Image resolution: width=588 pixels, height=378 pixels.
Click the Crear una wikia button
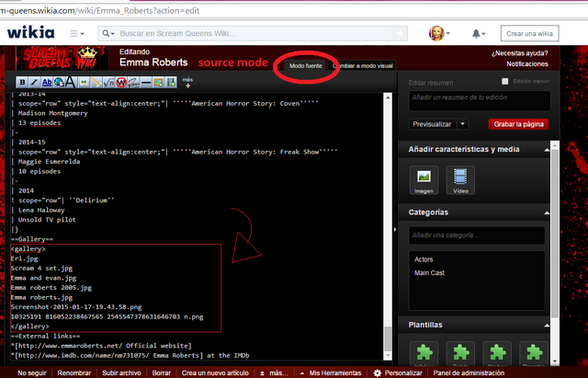point(529,33)
